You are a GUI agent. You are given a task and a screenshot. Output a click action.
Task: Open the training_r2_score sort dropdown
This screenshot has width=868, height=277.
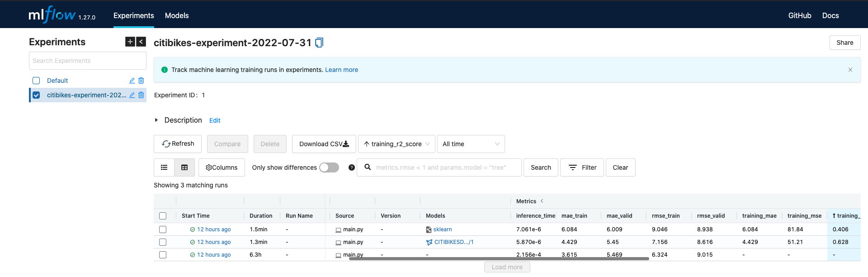click(397, 144)
